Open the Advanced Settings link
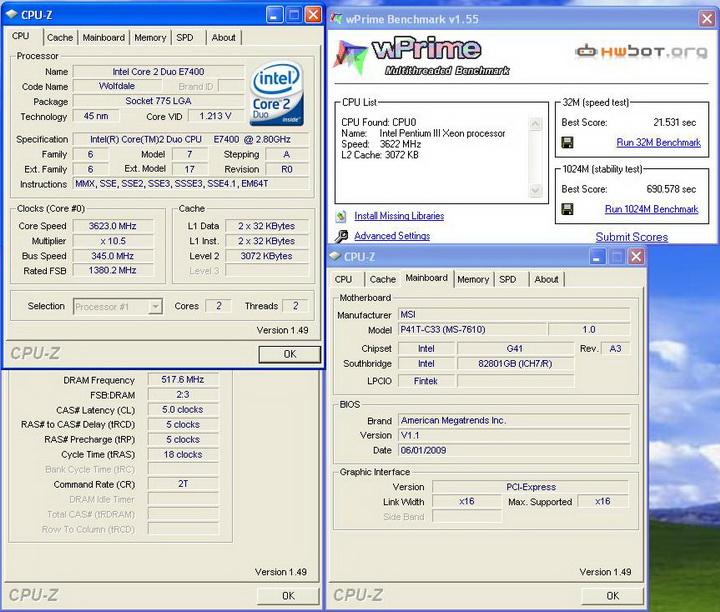This screenshot has height=612, width=720. tap(392, 236)
